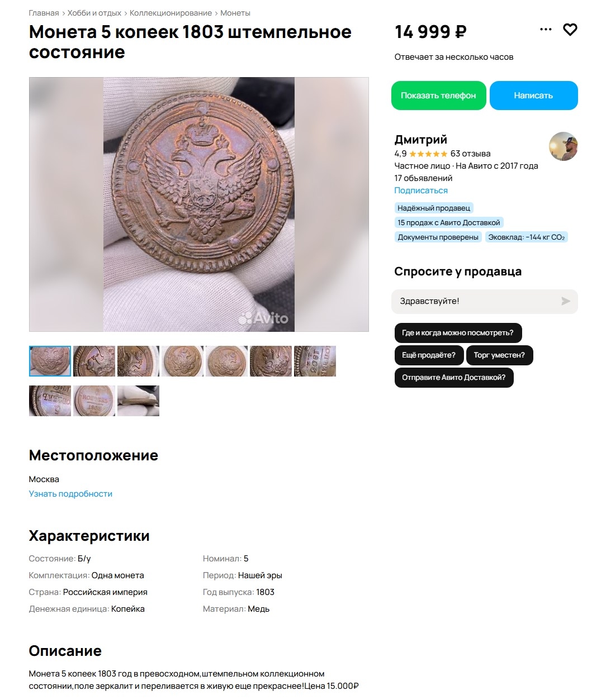Choose 'Где и когда можно посмотреть?' chip
606x700 pixels.
458,332
